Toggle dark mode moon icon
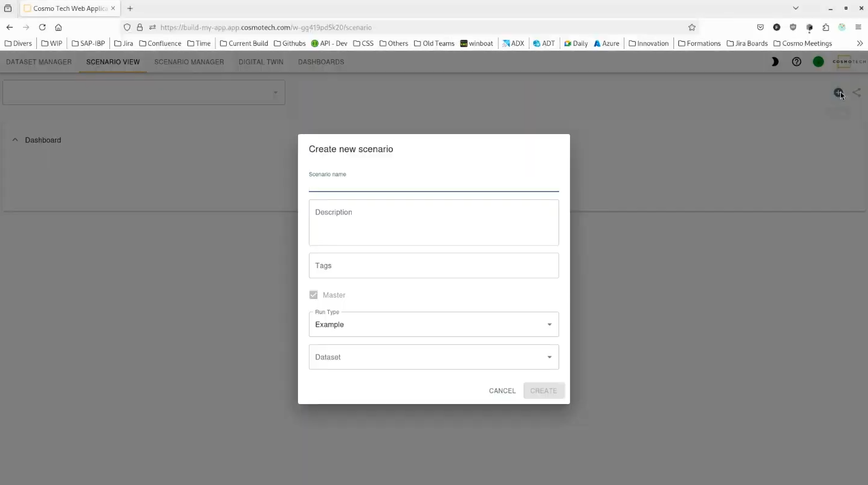This screenshot has width=868, height=485. point(774,62)
